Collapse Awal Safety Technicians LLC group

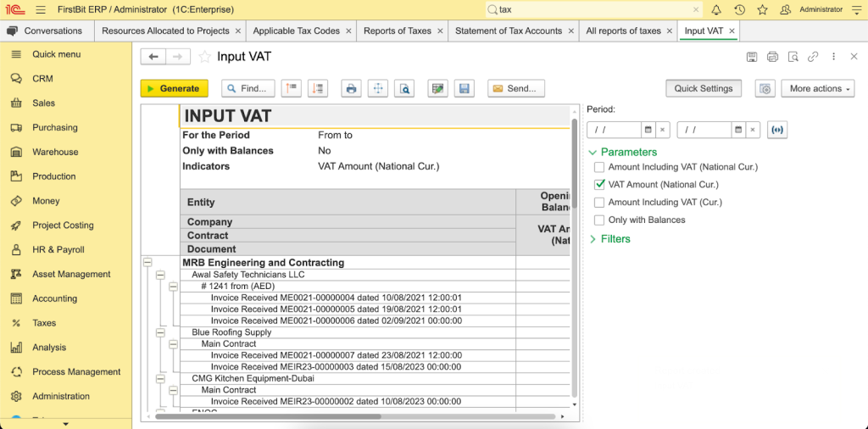(160, 275)
